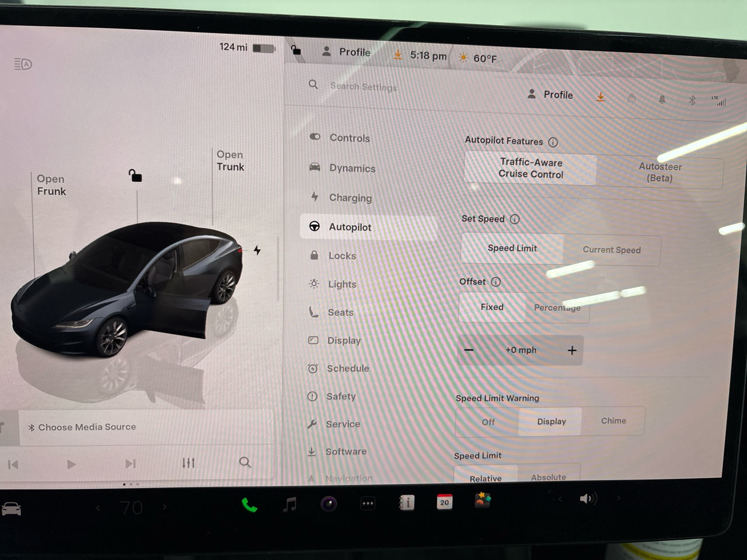Increase speed offset with plus button
The height and width of the screenshot is (560, 747).
(572, 350)
